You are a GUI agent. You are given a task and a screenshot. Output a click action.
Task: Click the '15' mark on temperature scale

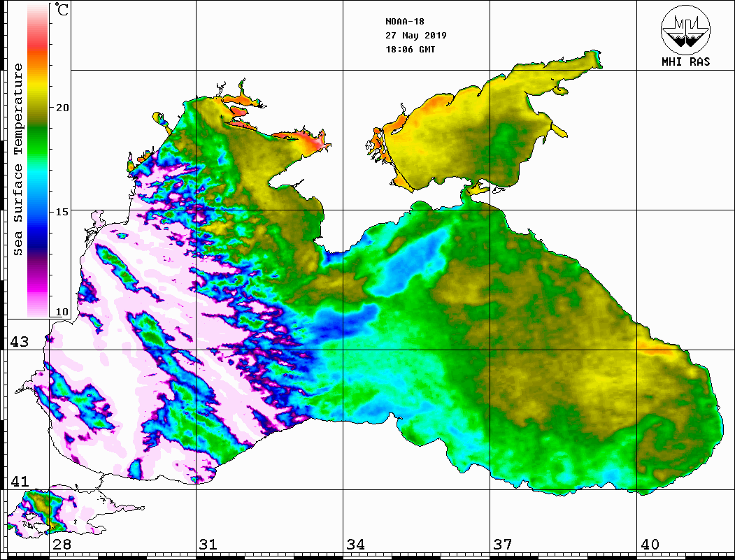tap(62, 212)
